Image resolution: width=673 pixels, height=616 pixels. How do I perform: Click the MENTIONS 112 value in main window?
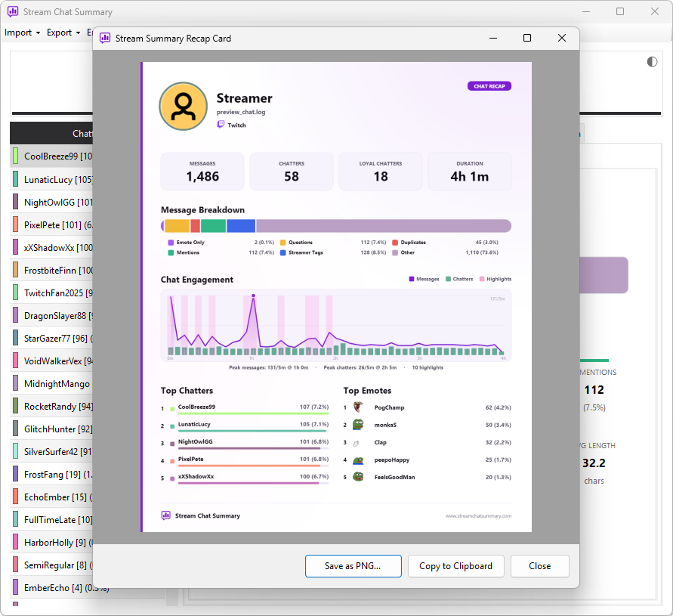click(x=594, y=389)
